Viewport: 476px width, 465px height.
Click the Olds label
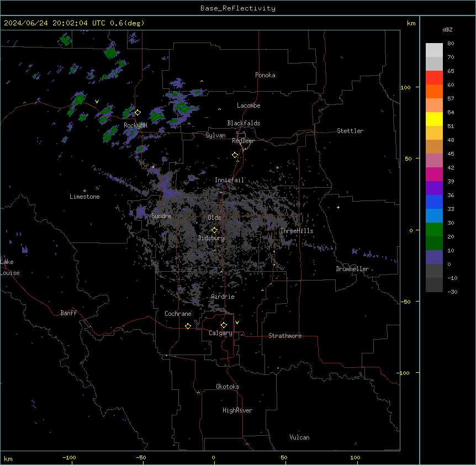point(214,218)
